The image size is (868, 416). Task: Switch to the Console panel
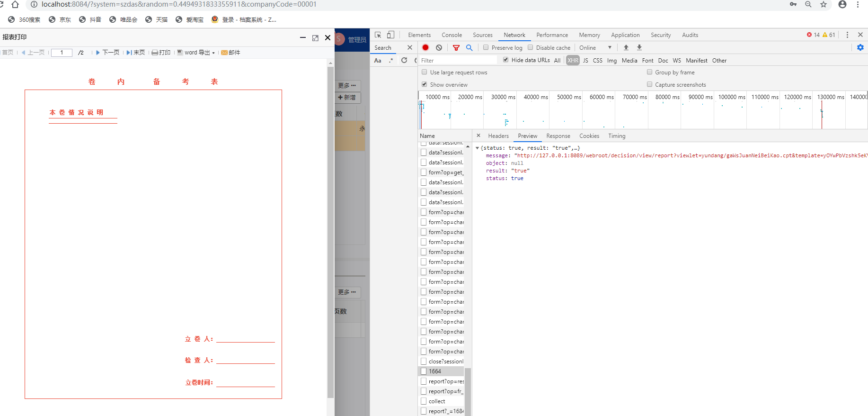tap(452, 35)
